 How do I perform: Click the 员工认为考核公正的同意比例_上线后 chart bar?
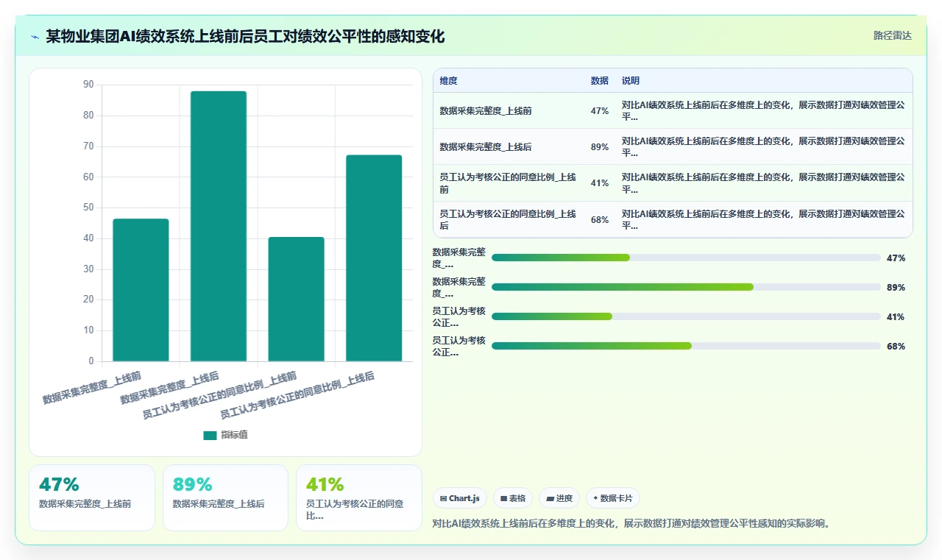(x=374, y=258)
